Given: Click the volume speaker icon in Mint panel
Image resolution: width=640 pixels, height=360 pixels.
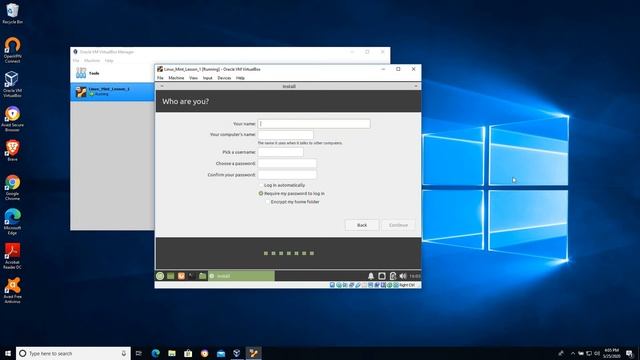Looking at the screenshot, I should point(403,276).
